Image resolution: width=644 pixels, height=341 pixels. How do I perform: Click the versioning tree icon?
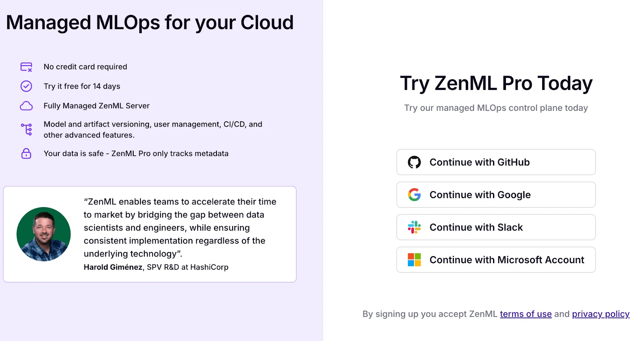click(x=27, y=129)
